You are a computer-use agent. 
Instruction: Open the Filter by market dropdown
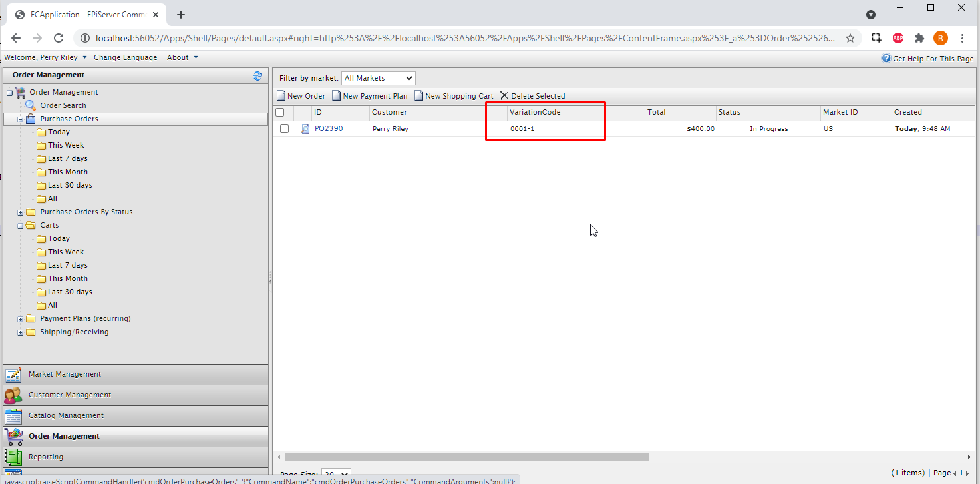pos(378,78)
